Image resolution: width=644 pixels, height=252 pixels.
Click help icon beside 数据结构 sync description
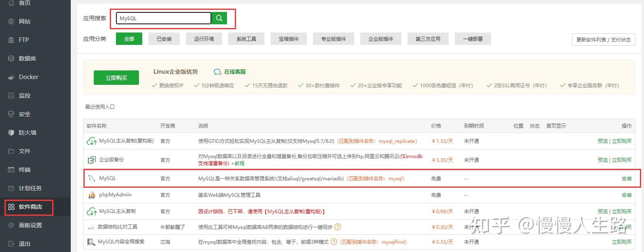[x=338, y=227]
